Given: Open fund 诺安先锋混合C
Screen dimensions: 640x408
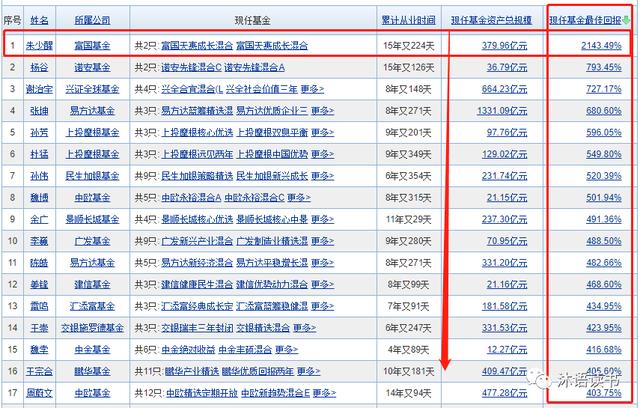Looking at the screenshot, I should click(x=191, y=67).
